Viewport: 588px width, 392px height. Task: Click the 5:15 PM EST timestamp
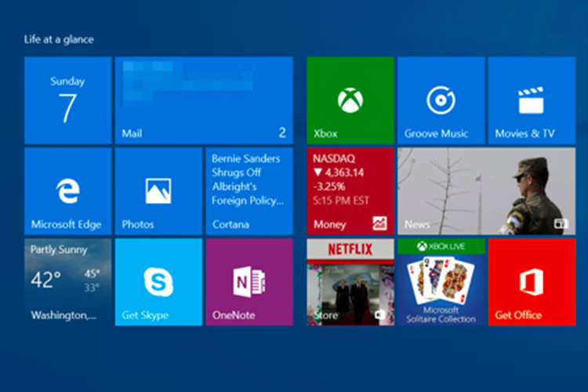pos(341,201)
